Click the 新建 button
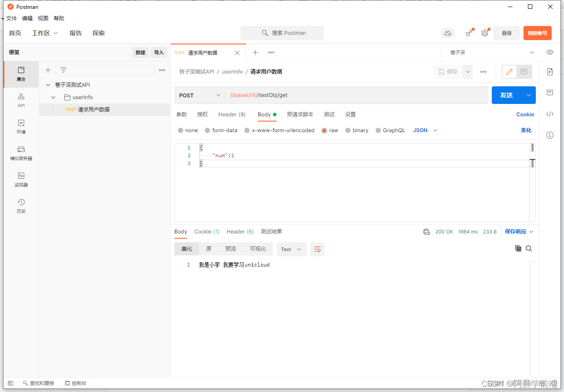The image size is (564, 392). point(140,52)
